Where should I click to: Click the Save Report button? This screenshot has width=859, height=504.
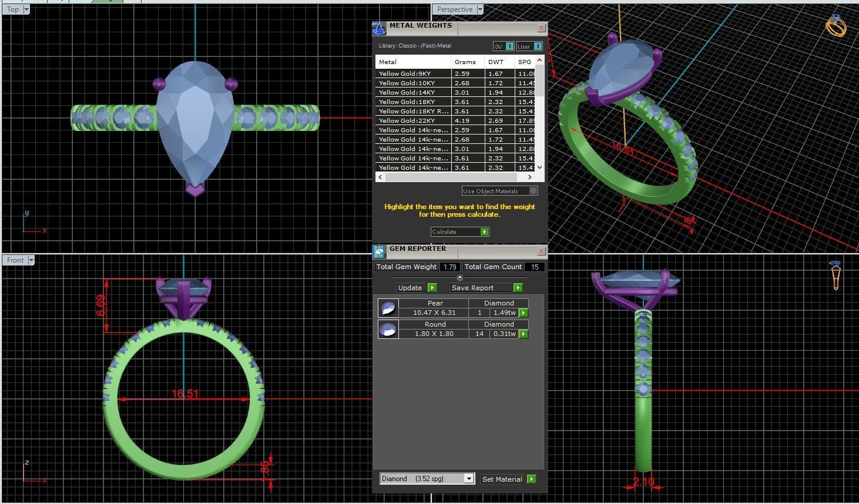tap(486, 288)
